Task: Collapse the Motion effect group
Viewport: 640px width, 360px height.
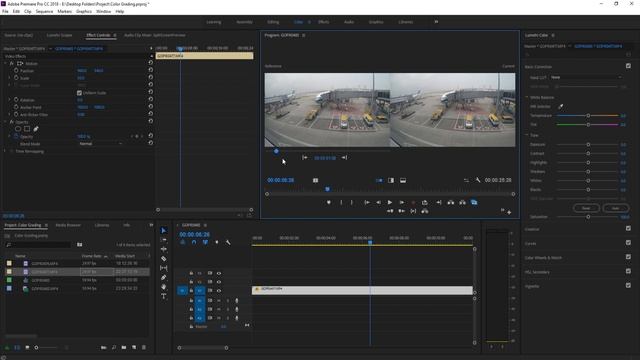Action: pyautogui.click(x=5, y=64)
